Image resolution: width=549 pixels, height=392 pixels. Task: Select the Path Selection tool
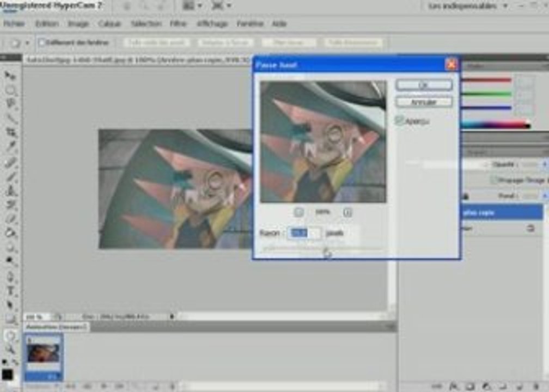[10, 305]
